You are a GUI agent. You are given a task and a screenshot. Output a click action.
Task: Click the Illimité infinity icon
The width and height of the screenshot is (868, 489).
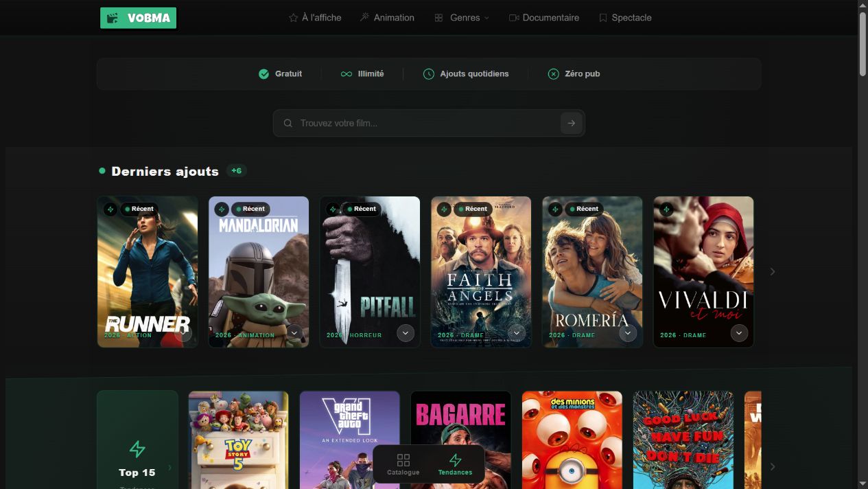(x=347, y=73)
